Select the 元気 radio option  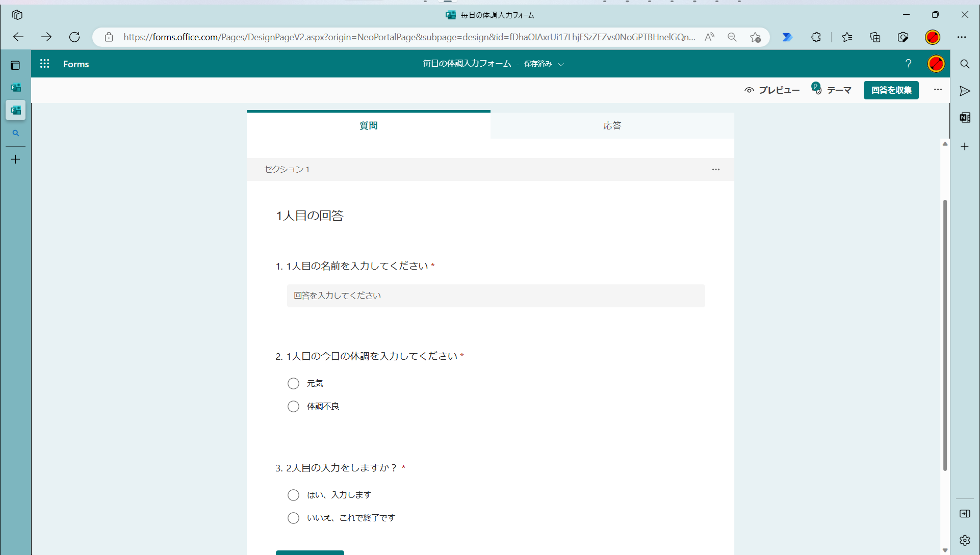pos(293,383)
